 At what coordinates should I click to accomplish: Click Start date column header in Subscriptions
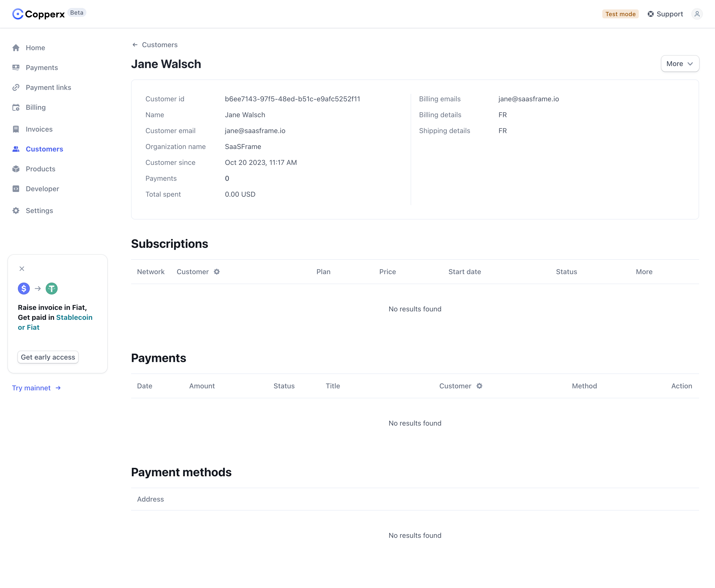pos(464,272)
